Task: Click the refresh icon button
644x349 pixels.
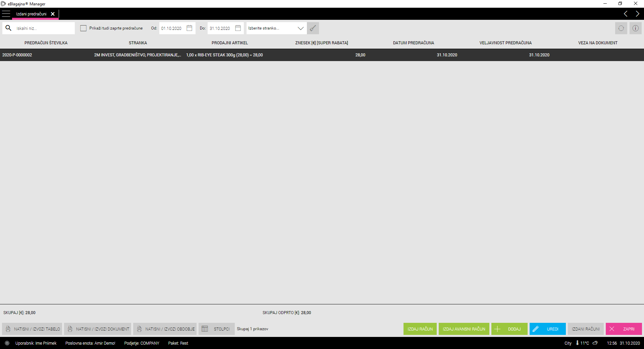Action: [x=621, y=28]
